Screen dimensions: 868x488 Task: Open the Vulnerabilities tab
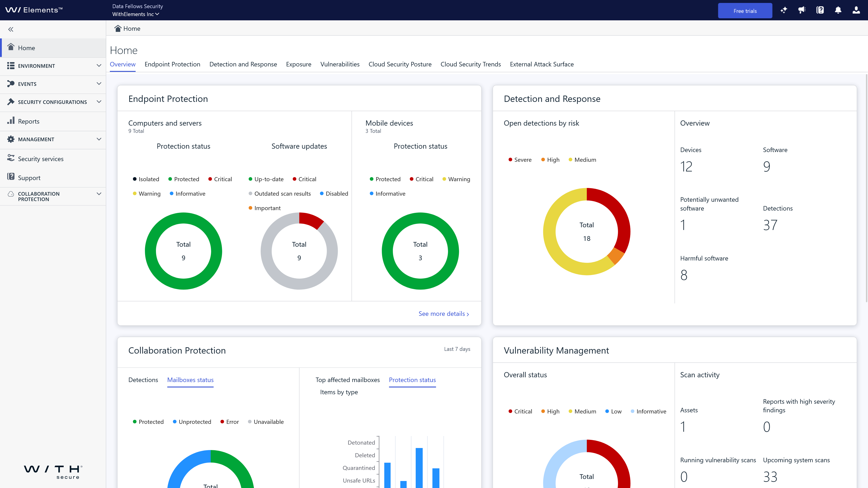(340, 64)
